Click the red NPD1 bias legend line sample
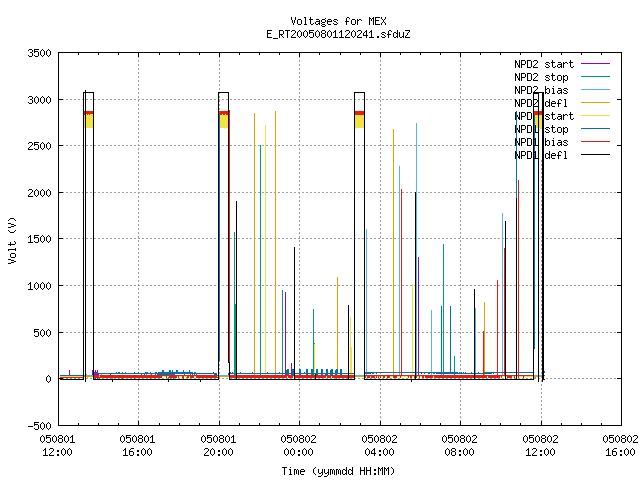Viewport: 640px width, 480px height. click(596, 142)
